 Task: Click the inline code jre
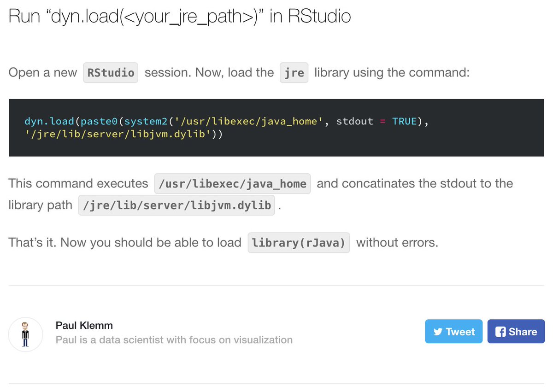click(x=294, y=73)
